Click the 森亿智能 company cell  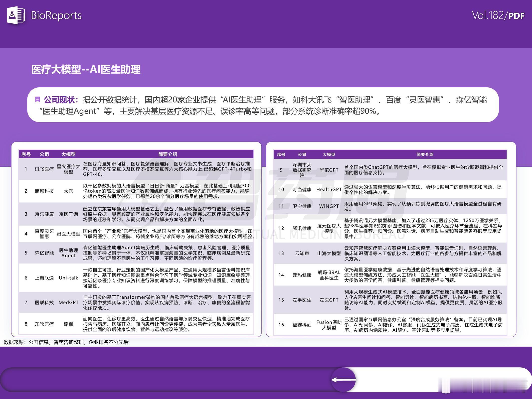[x=44, y=253]
